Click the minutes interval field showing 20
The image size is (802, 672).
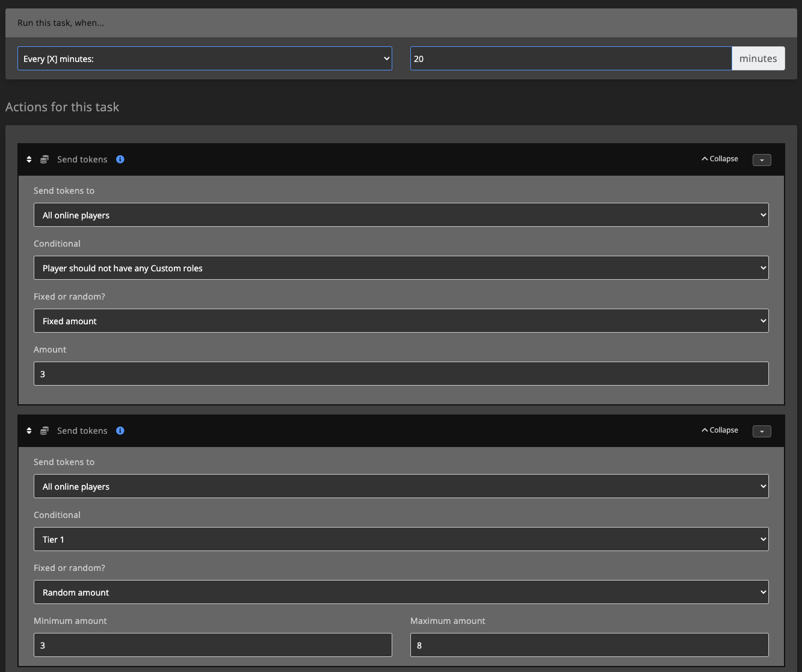coord(571,58)
